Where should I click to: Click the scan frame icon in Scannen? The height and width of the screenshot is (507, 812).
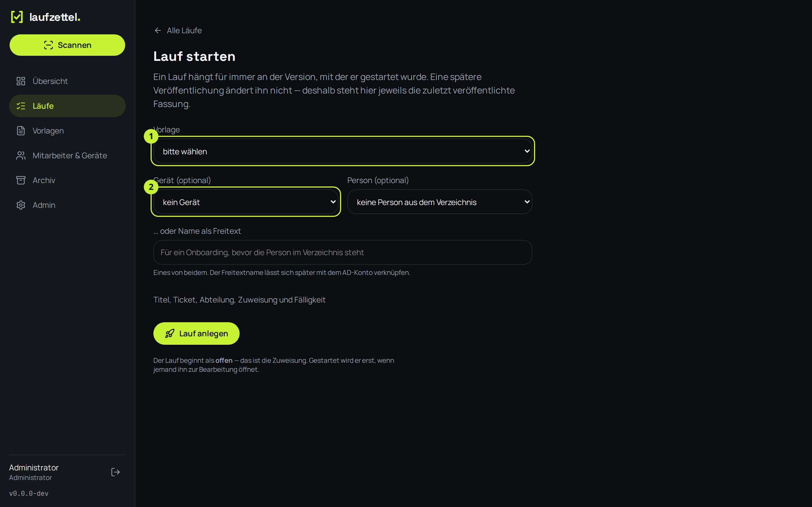point(48,45)
